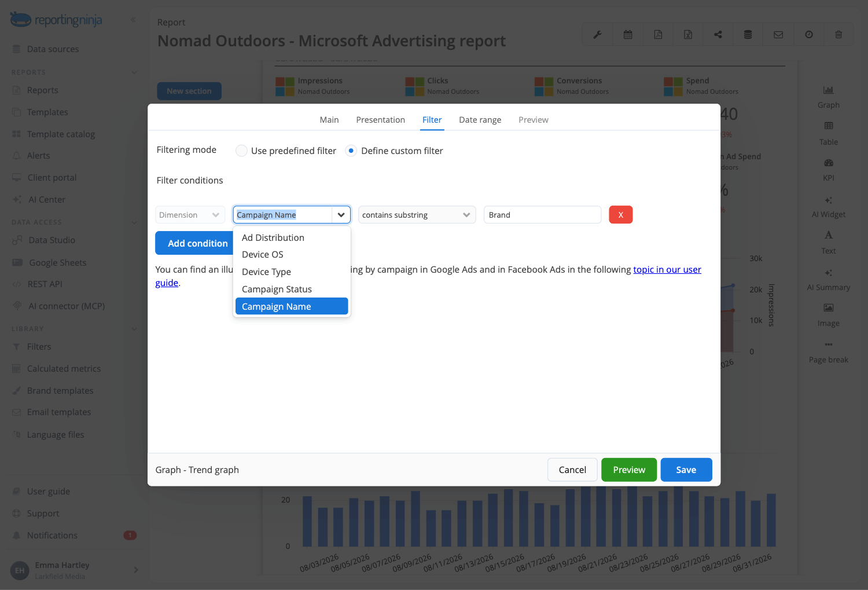868x590 pixels.
Task: Add a Graph widget from right panel
Action: coord(829,97)
